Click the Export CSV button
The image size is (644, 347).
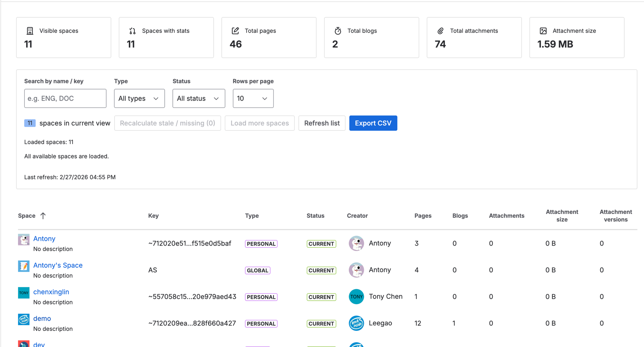point(373,123)
